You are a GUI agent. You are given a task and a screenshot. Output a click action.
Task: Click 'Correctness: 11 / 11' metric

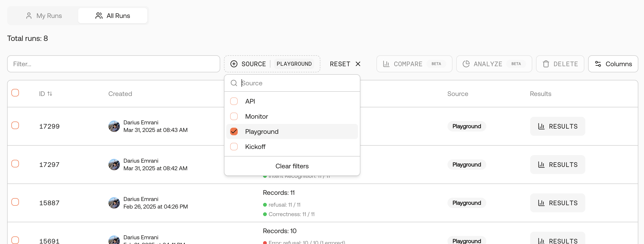(291, 214)
